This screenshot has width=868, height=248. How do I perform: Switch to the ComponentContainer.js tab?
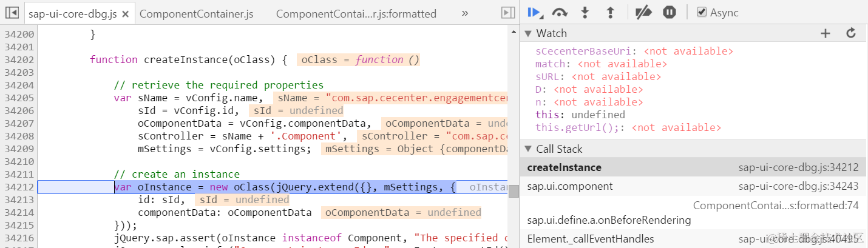point(197,13)
